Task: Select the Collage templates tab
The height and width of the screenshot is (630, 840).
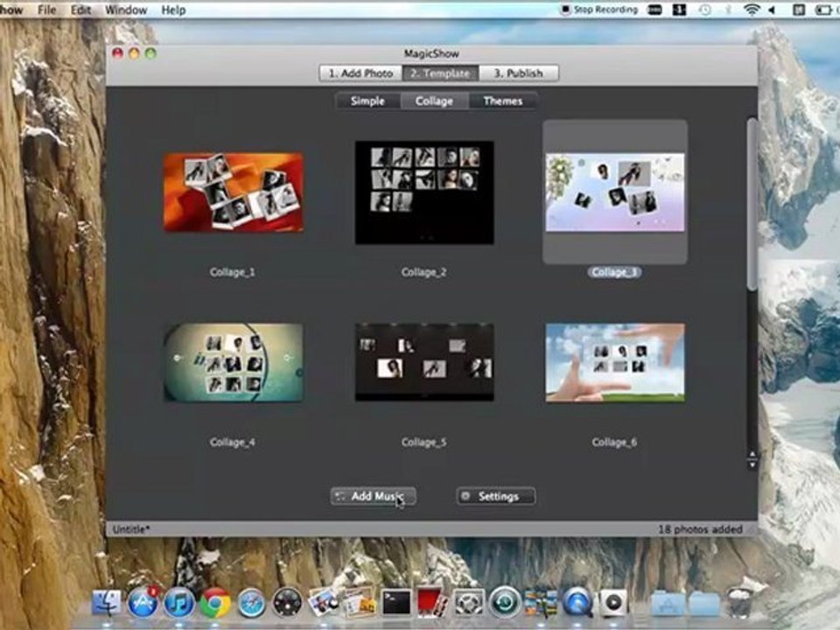Action: (x=434, y=101)
